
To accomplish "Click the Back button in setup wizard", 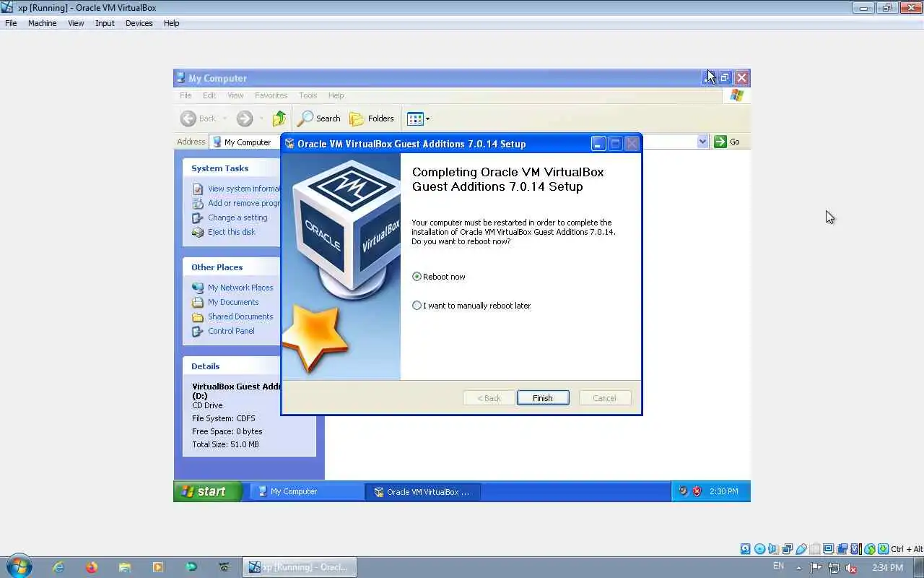I will click(x=489, y=398).
